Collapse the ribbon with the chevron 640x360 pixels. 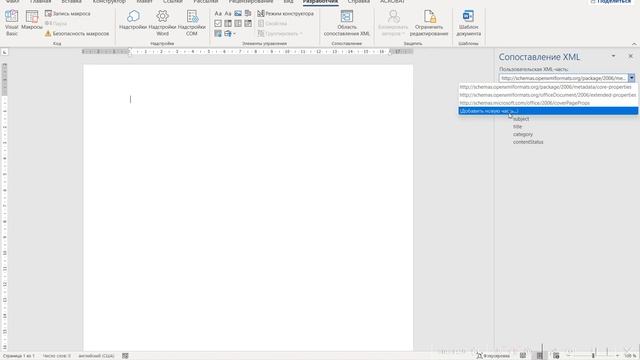634,44
